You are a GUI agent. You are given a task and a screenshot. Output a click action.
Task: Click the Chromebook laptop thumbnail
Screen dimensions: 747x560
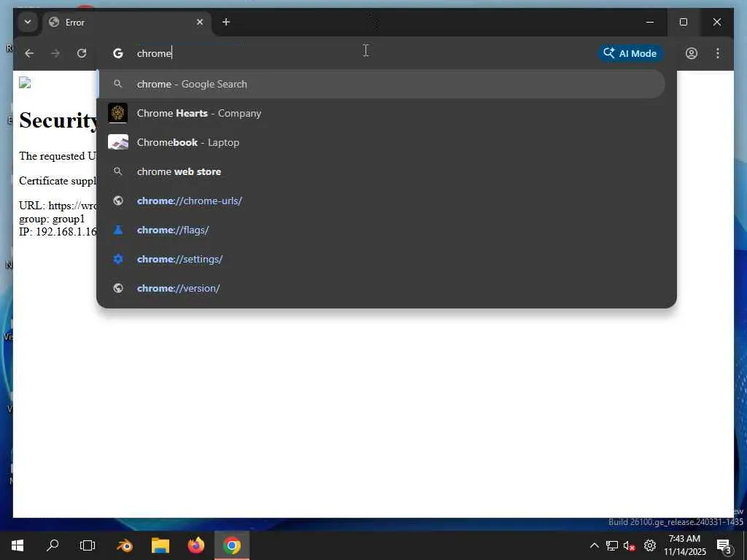click(117, 142)
